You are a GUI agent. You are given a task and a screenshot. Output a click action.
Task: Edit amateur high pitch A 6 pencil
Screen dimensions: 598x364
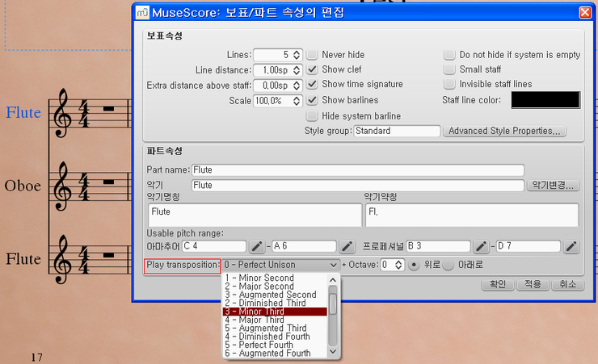(347, 247)
